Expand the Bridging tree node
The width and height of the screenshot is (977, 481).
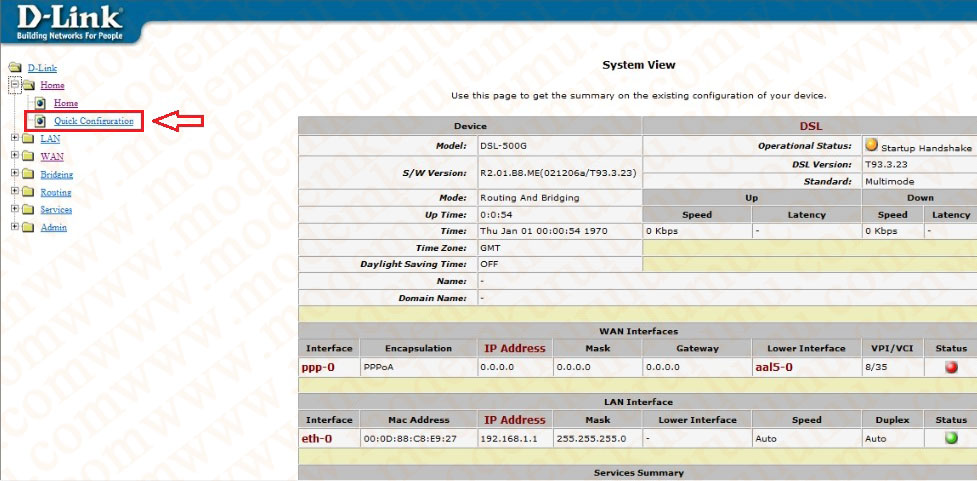point(15,174)
